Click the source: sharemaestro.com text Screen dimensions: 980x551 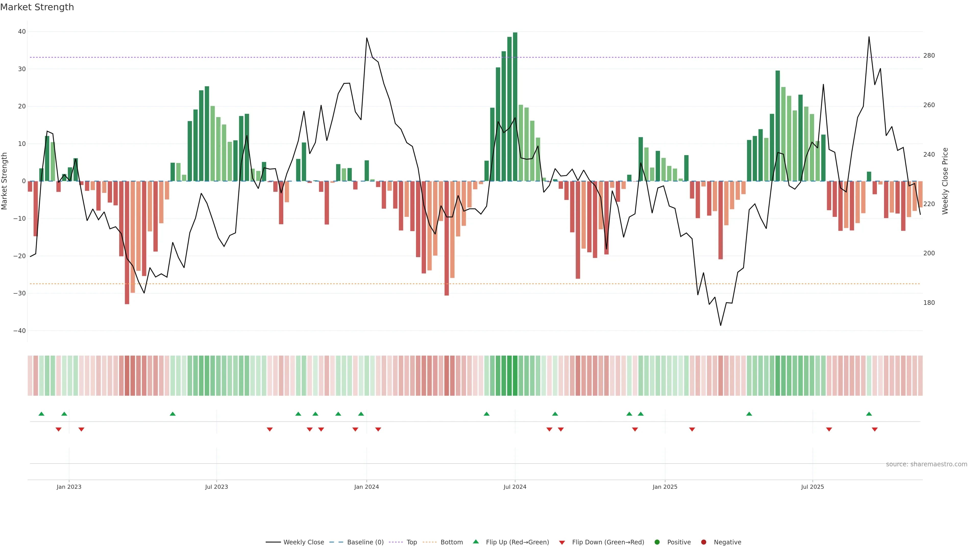click(x=926, y=464)
